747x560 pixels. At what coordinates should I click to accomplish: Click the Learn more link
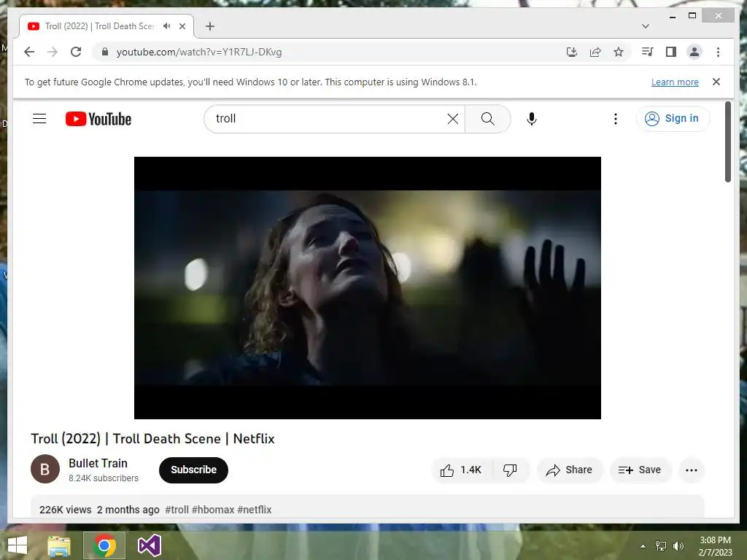point(675,82)
